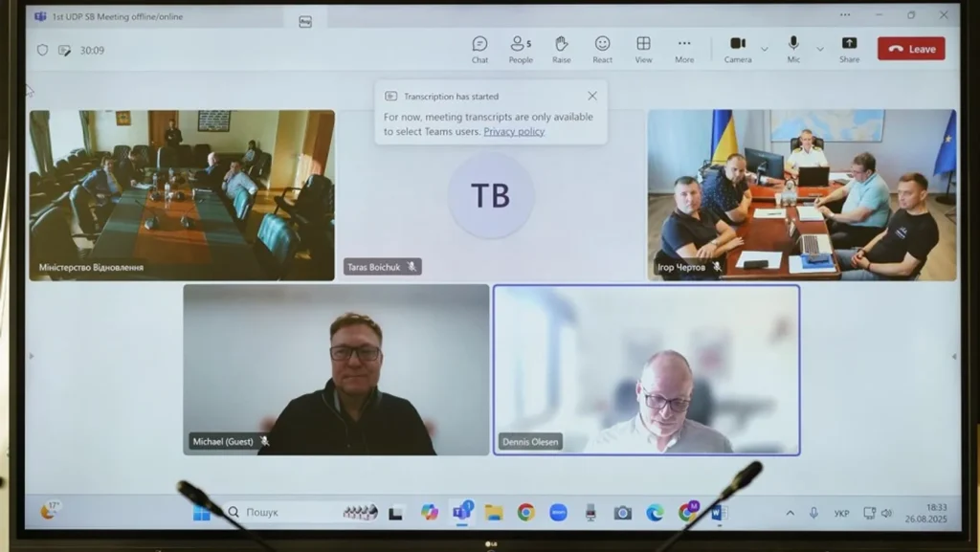Open the Privacy policy link
The height and width of the screenshot is (552, 980).
pos(514,131)
